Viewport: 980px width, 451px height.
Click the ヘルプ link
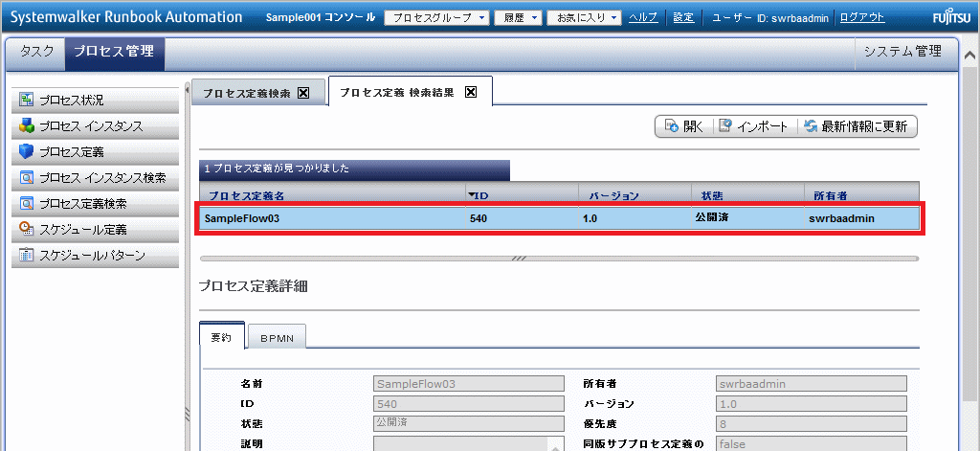(642, 17)
